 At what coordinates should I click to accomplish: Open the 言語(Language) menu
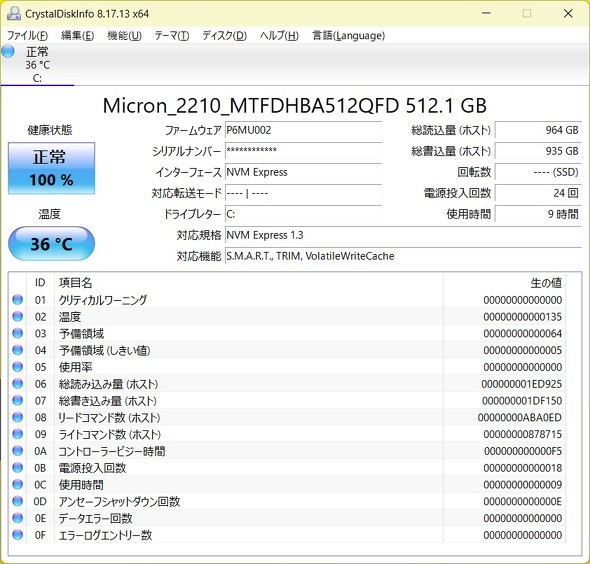point(348,36)
